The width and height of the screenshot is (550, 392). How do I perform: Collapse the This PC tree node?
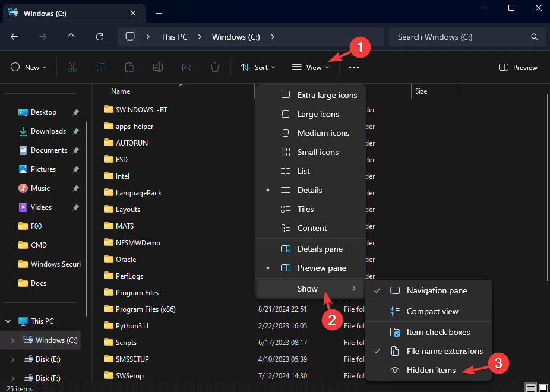tap(8, 321)
